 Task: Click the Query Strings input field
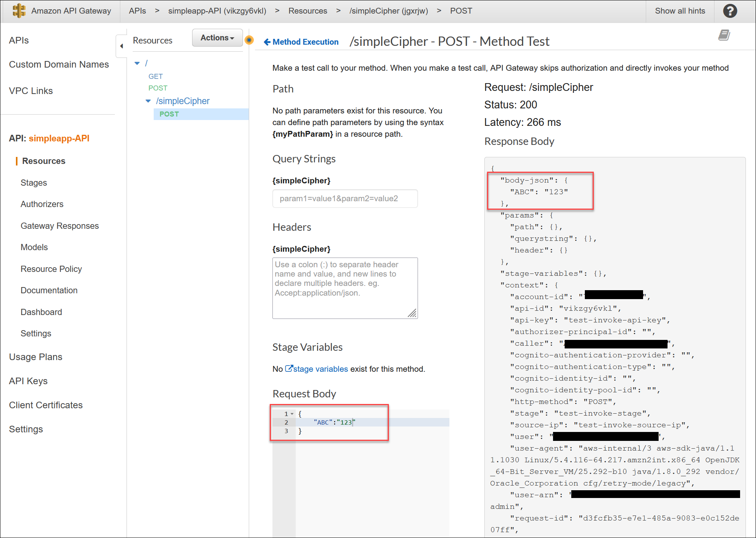click(345, 198)
